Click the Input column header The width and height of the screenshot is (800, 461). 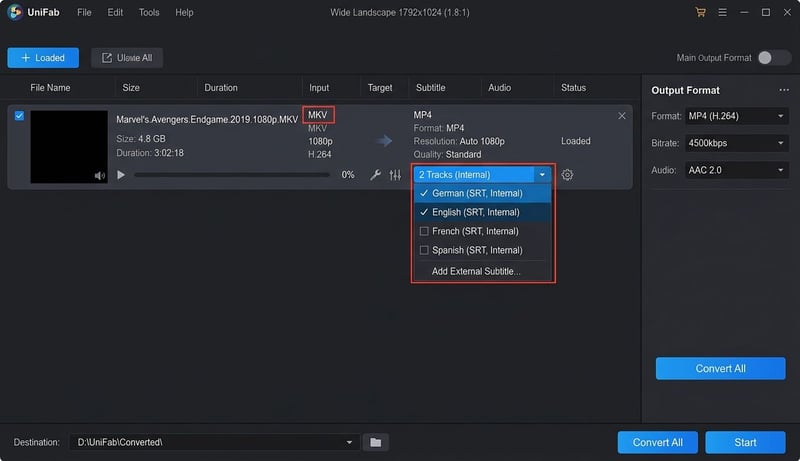pyautogui.click(x=319, y=88)
